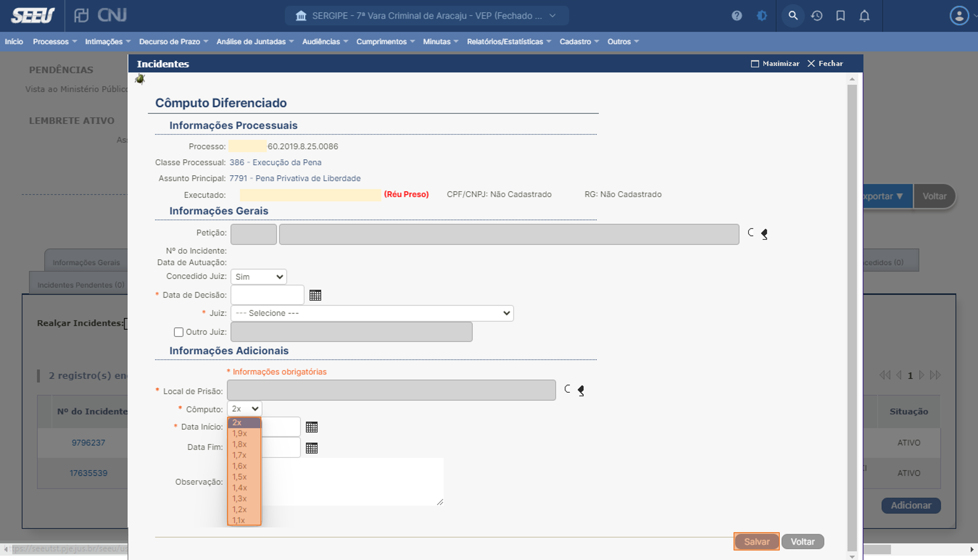Click Voltar button in dialog footer
Viewport: 978px width, 560px height.
(x=803, y=542)
